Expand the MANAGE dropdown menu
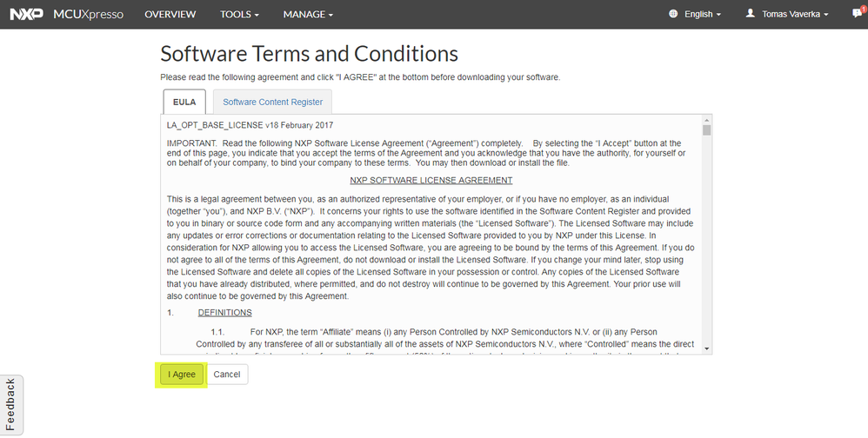This screenshot has width=868, height=438. [308, 14]
